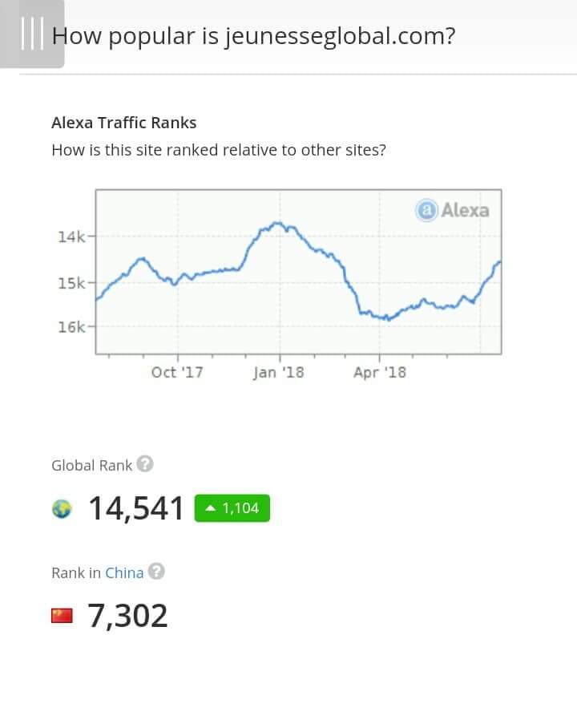Open the Global Rank help question mark
The image size is (577, 728).
145,464
